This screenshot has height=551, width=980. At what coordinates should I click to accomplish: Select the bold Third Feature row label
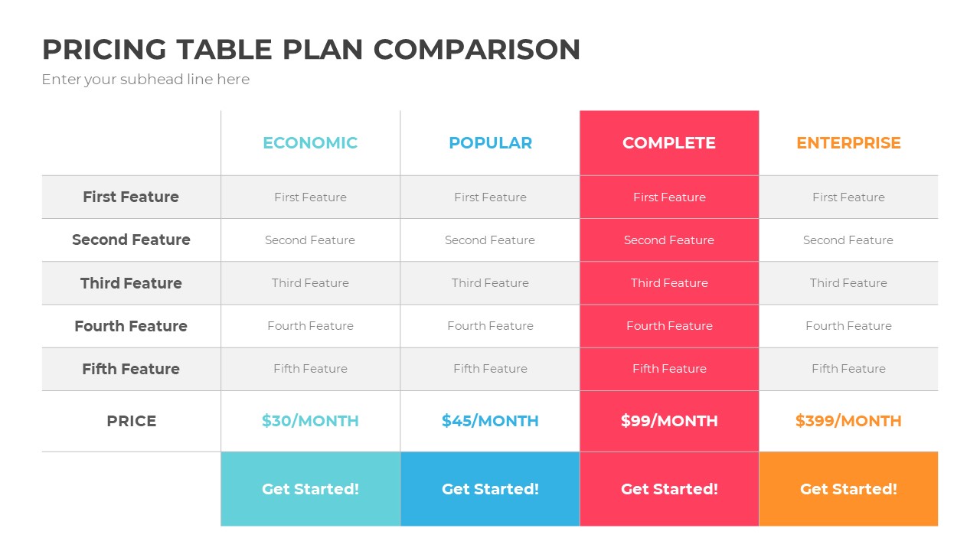[131, 283]
